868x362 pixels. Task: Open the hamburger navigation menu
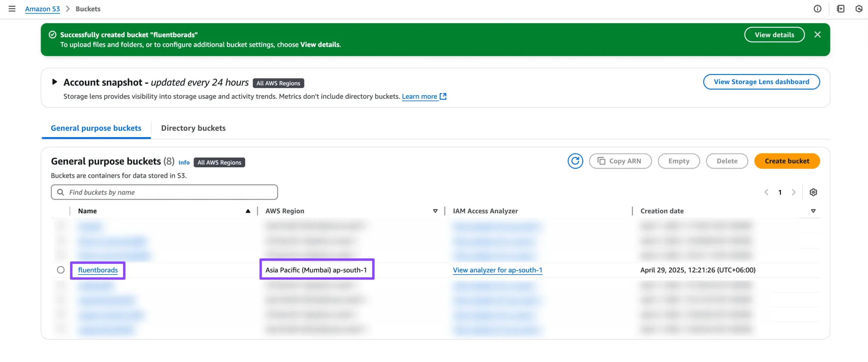12,9
